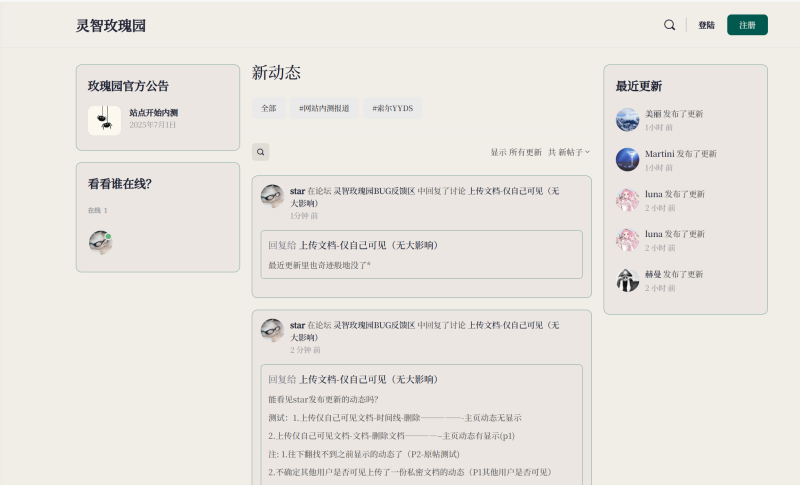The width and height of the screenshot is (800, 485).
Task: Click the Martini username in recent updates
Action: [x=659, y=154]
